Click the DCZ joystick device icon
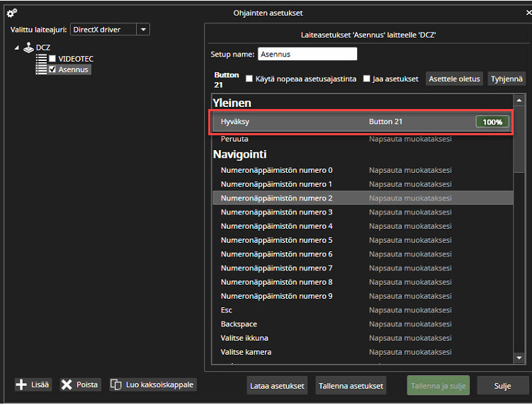532x405 pixels. click(x=28, y=47)
